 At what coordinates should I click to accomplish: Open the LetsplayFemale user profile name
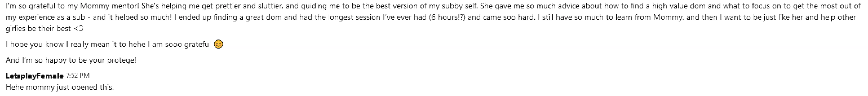pyautogui.click(x=34, y=76)
